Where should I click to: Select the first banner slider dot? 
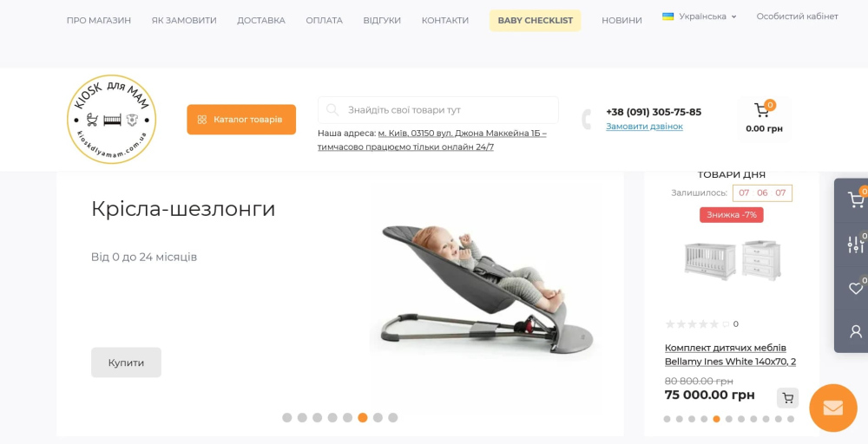[x=286, y=417]
